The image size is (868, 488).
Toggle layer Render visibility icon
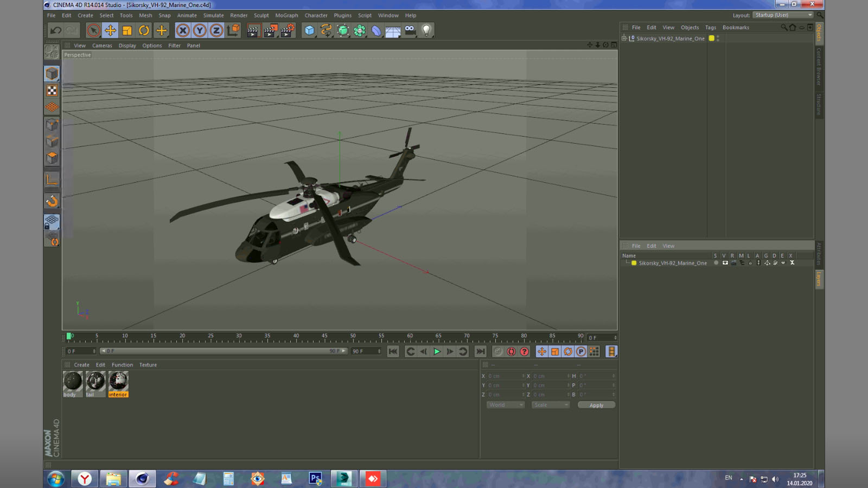(x=733, y=263)
